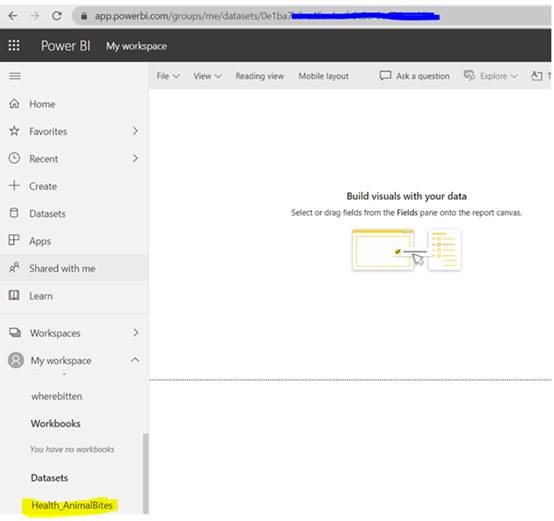Click the browser address bar URL
This screenshot has height=521, width=554.
[267, 16]
